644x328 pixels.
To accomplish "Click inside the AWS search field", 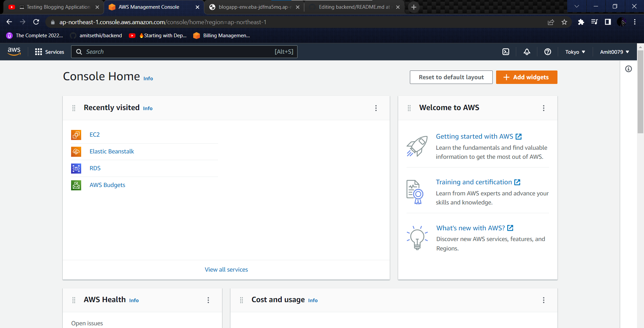I will [184, 52].
